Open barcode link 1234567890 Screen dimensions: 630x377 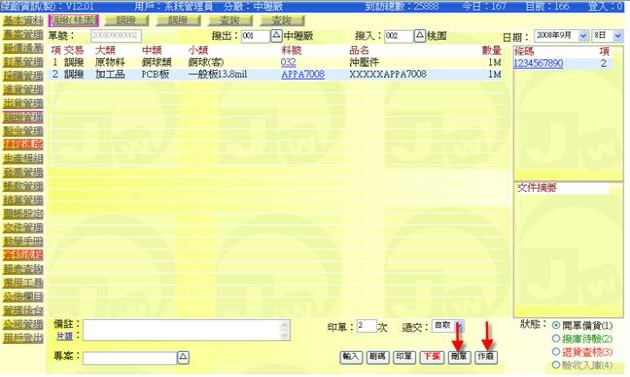(538, 63)
